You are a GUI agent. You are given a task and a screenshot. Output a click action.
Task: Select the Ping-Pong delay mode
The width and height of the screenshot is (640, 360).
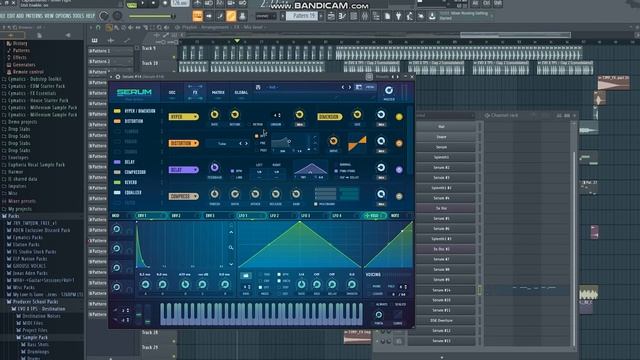[336, 171]
